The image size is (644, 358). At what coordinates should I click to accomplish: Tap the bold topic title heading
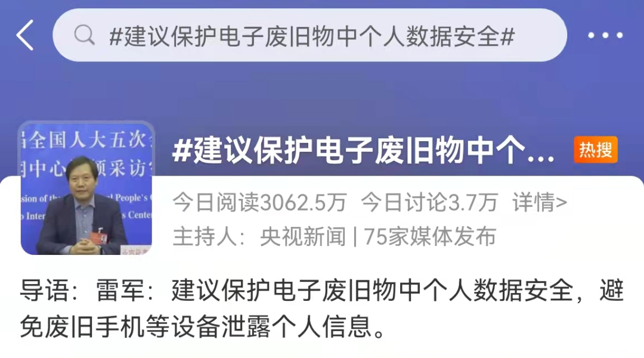click(364, 151)
